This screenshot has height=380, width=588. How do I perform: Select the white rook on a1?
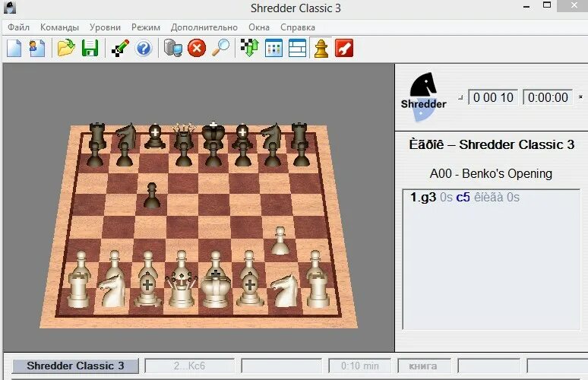pos(78,290)
